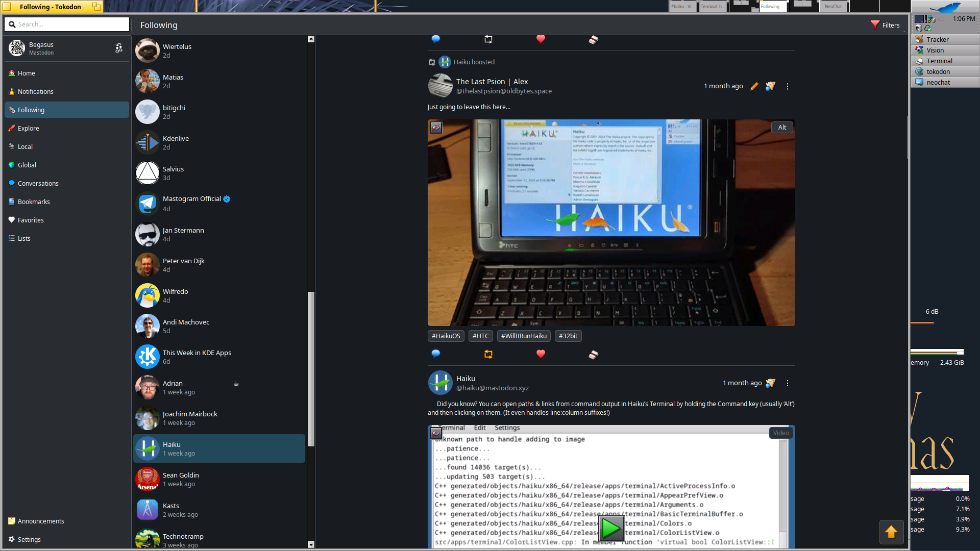Switch to neochat in Deskbar
This screenshot has width=980, height=551.
(x=945, y=83)
